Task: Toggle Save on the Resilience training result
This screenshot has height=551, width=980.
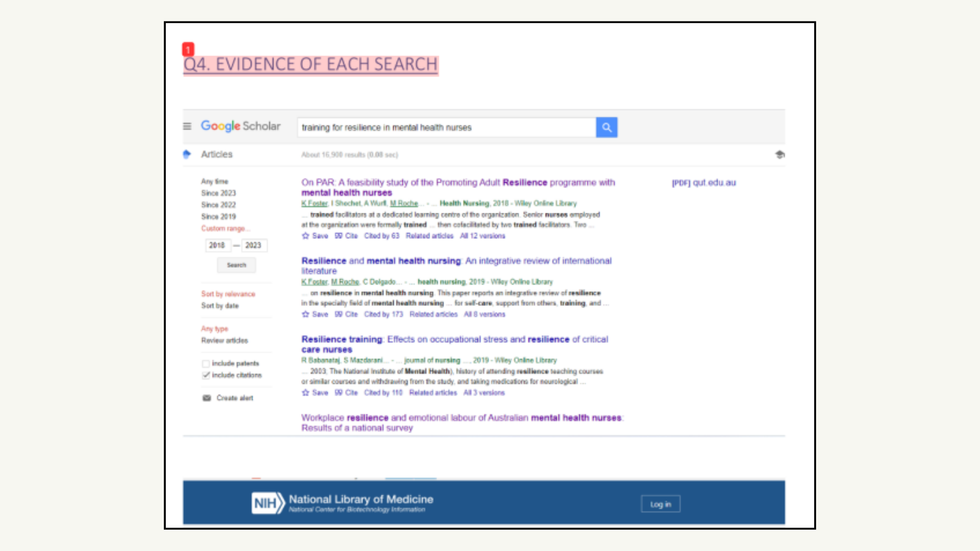Action: (306, 393)
